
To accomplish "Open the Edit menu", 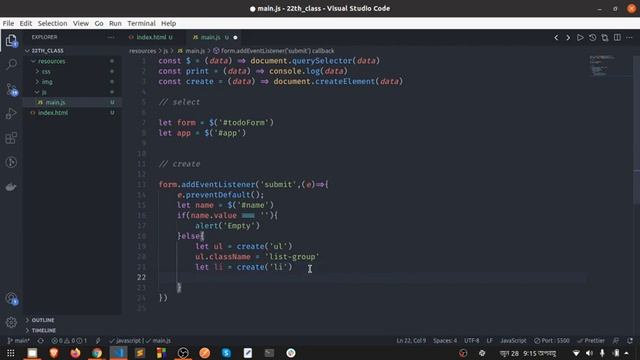I will point(25,23).
